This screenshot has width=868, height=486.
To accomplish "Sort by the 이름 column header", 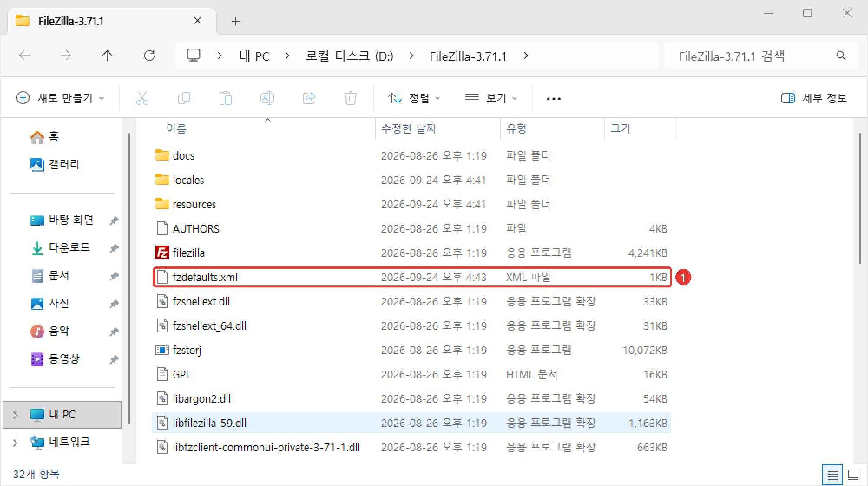I will pyautogui.click(x=265, y=128).
